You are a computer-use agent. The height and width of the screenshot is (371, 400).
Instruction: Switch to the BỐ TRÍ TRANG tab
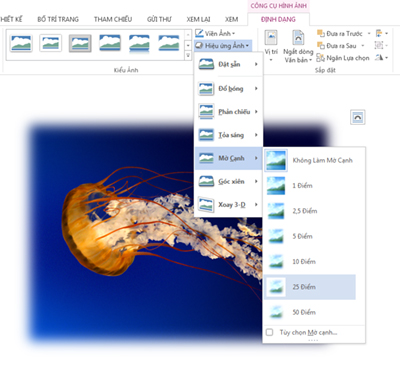coord(58,19)
